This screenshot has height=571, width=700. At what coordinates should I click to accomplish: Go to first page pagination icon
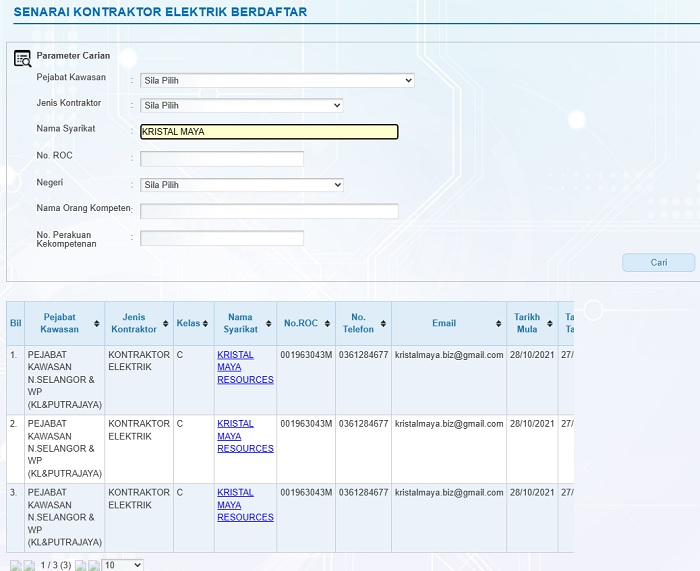point(16,566)
